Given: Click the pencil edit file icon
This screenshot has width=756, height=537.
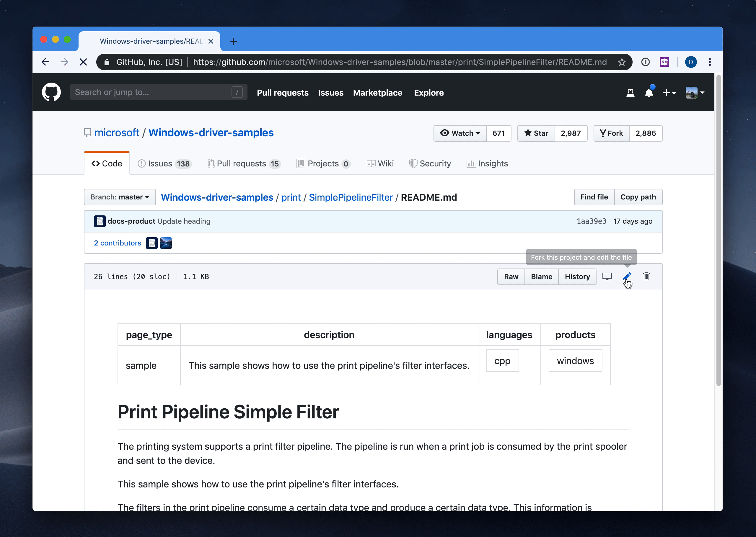Looking at the screenshot, I should (627, 276).
